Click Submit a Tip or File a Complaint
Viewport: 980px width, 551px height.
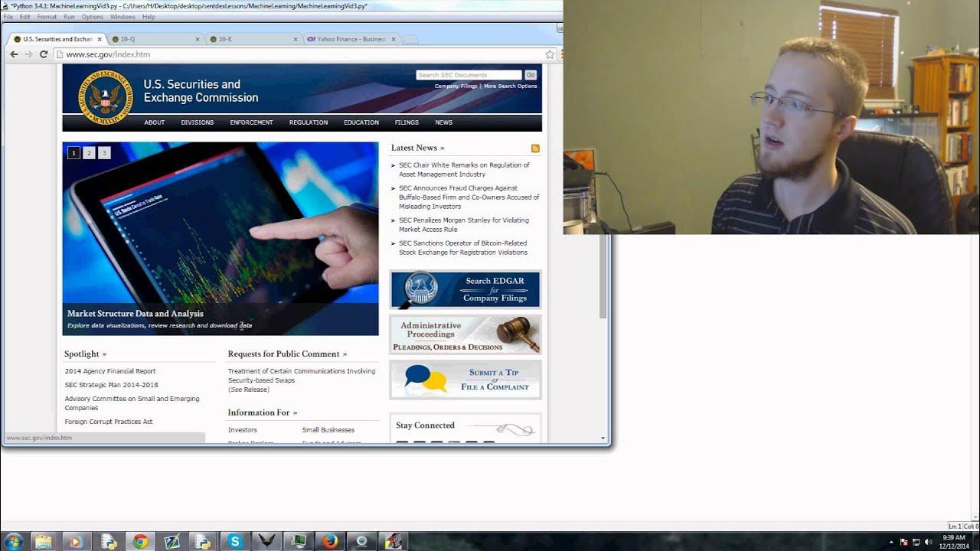[465, 380]
